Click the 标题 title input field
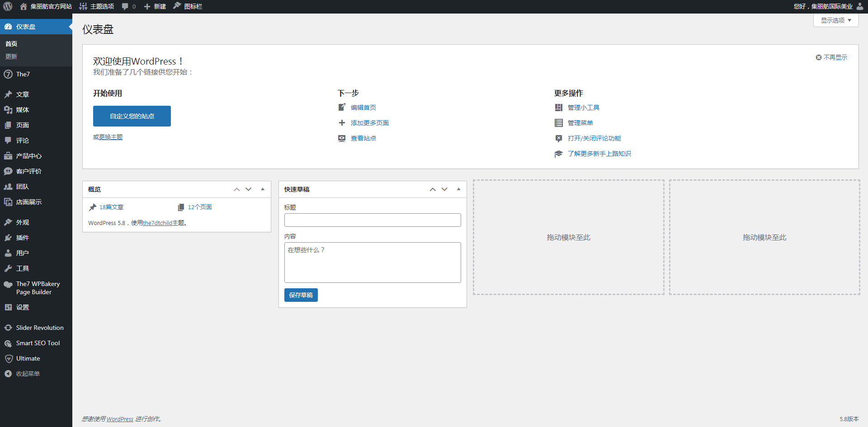 point(373,220)
